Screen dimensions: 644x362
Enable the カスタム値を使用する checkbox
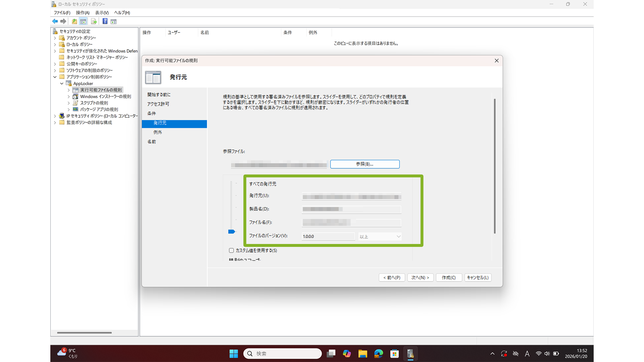(231, 251)
